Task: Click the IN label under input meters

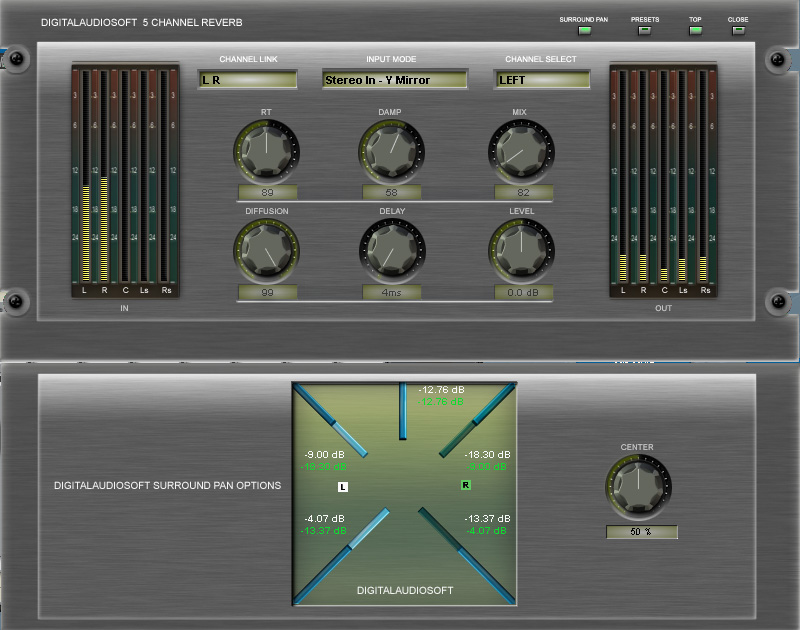Action: (x=124, y=308)
